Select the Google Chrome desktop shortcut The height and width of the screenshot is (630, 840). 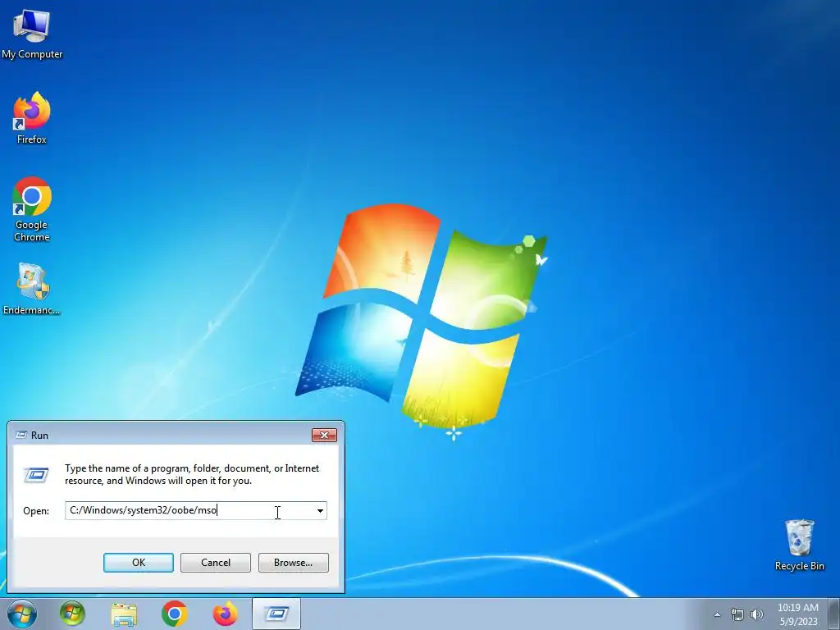coord(32,209)
